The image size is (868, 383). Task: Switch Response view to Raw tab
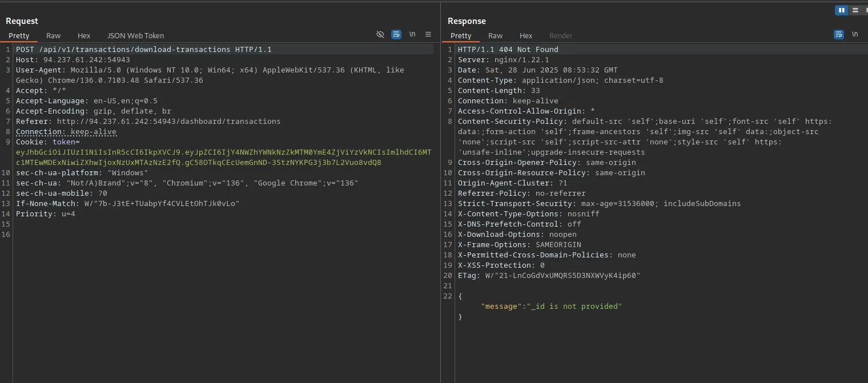[496, 35]
